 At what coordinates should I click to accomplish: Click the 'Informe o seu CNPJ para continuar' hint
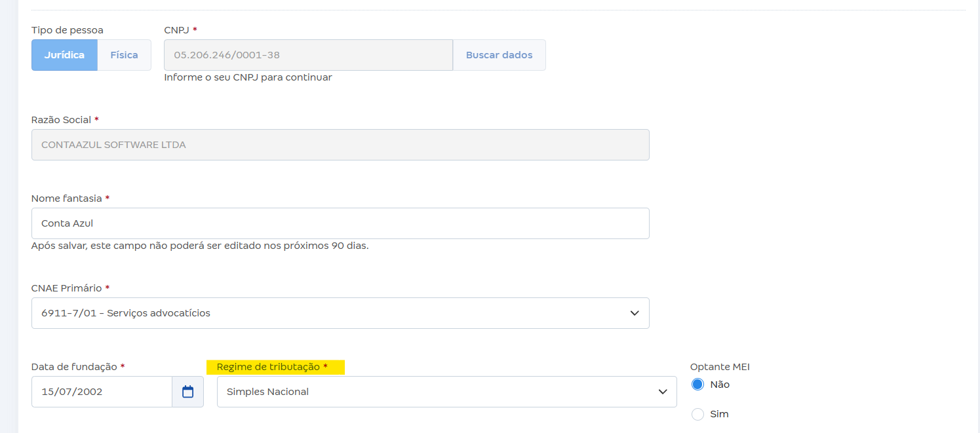[x=248, y=77]
